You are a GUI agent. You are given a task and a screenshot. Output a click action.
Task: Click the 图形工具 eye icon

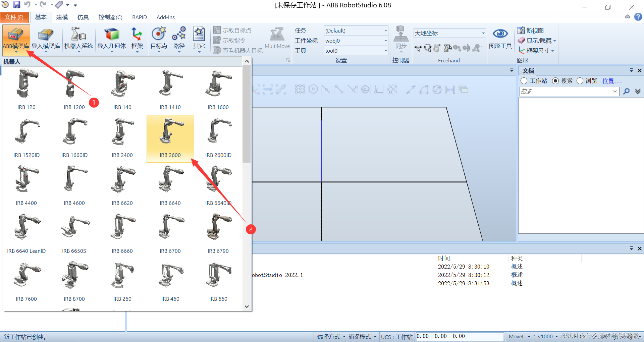(x=500, y=34)
